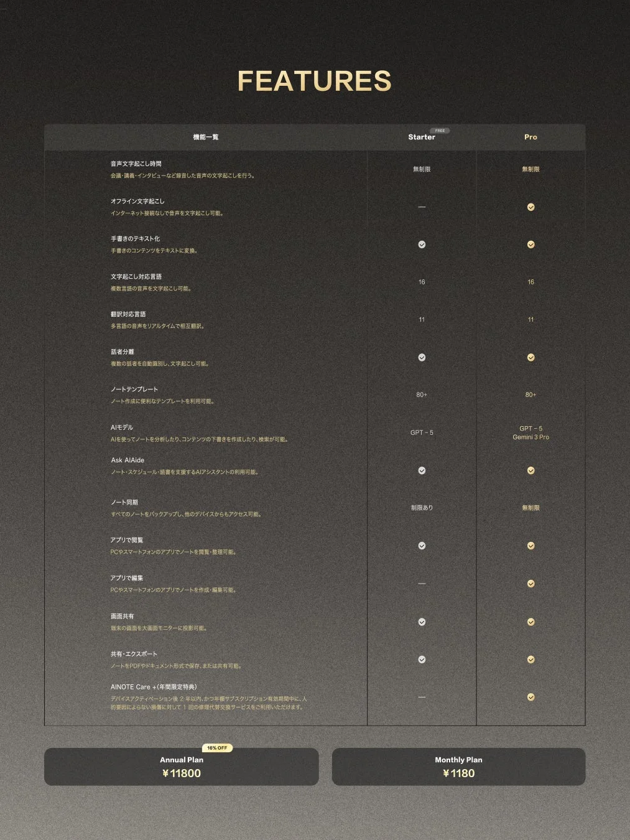Switch to the Pro plan column
Screen dimensions: 630x840
530,137
